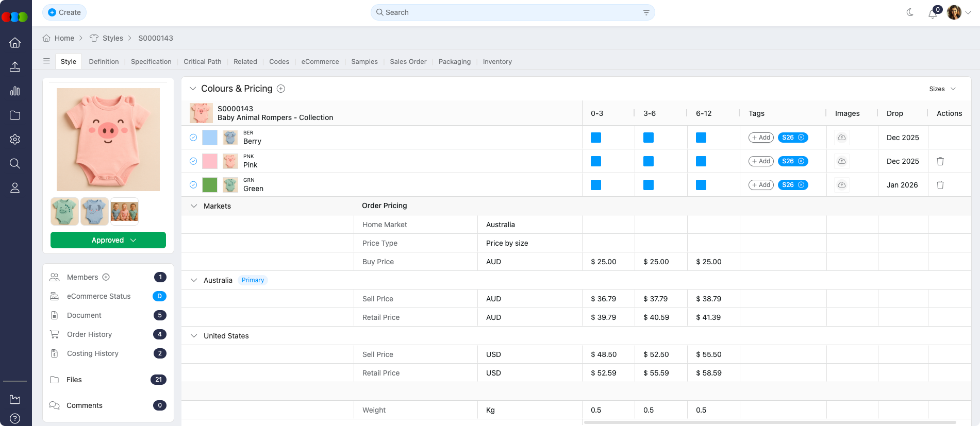Click the Create button
Screen dimensions: 980x426
(64, 12)
